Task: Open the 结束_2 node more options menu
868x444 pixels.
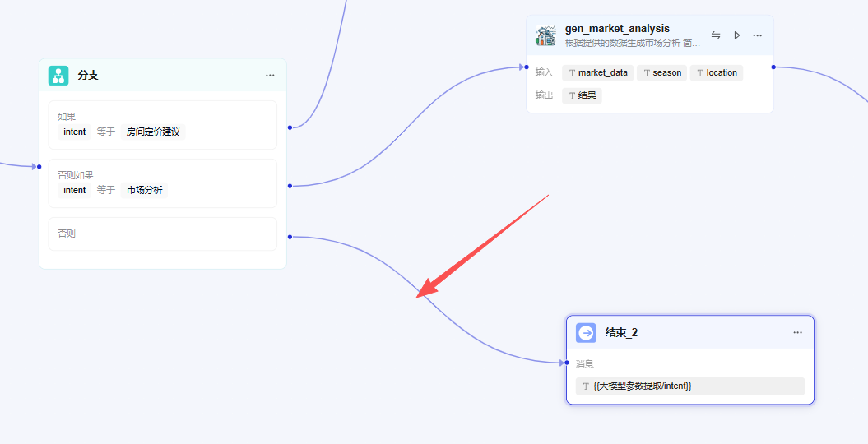Action: coord(797,333)
